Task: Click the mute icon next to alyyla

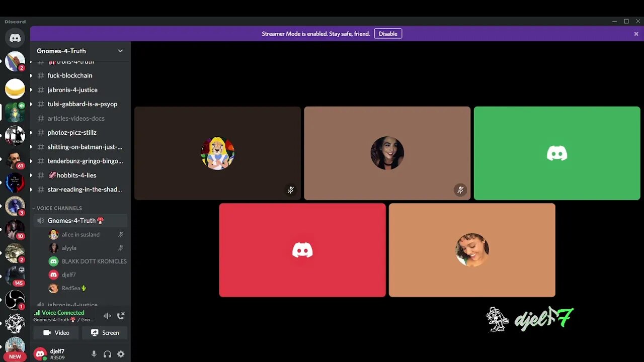Action: 121,248
